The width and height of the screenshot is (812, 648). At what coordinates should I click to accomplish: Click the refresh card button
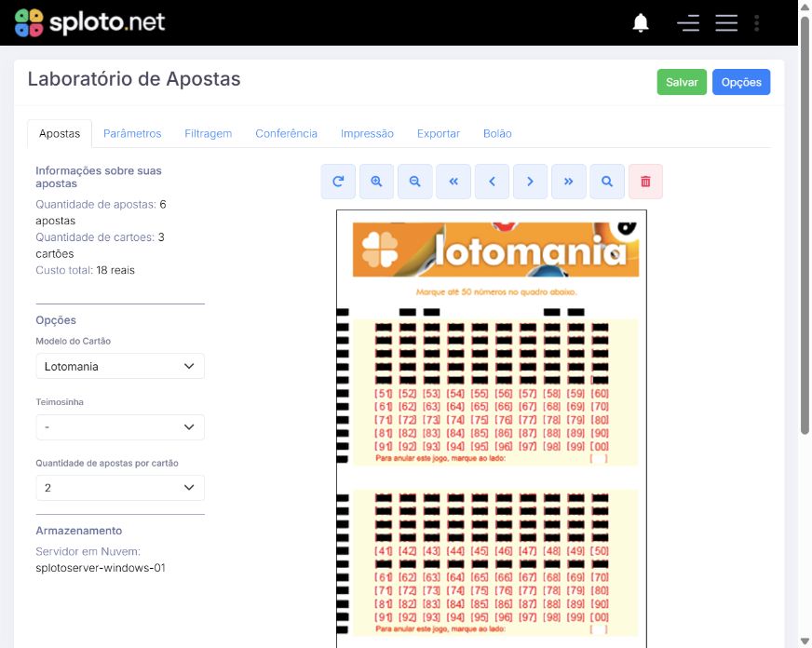click(338, 182)
